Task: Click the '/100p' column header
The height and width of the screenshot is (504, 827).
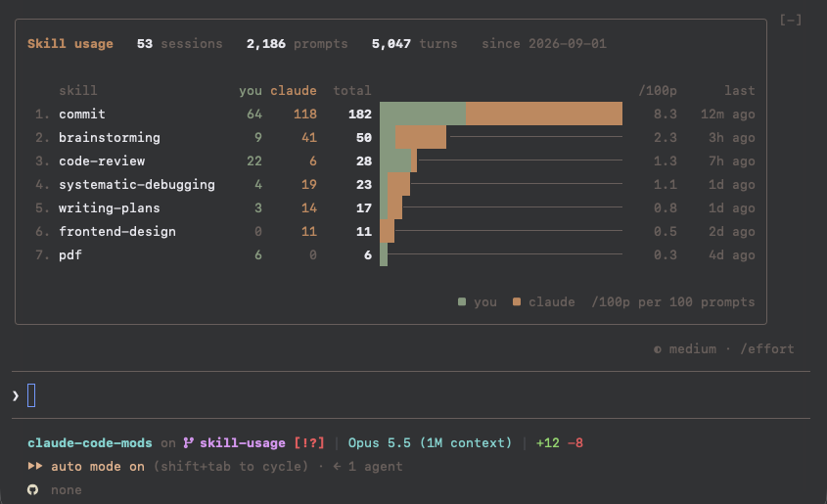Action: coord(657,91)
